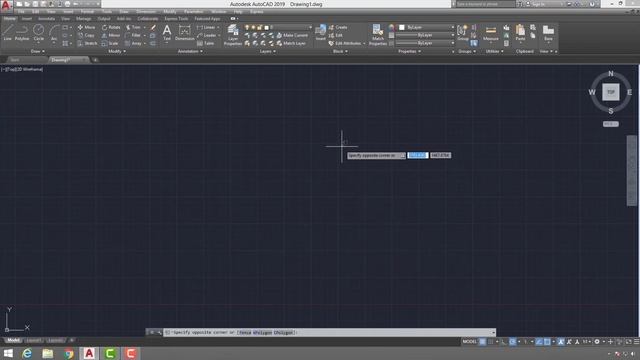Toggle ortho mode in status bar
This screenshot has width=640, height=360.
pyautogui.click(x=504, y=342)
